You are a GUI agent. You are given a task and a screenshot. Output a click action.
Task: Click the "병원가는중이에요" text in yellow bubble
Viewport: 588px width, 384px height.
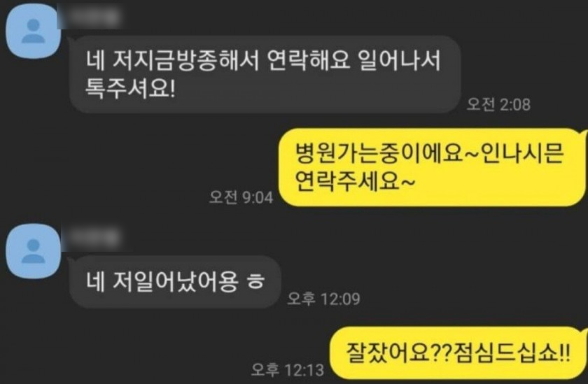click(x=379, y=153)
